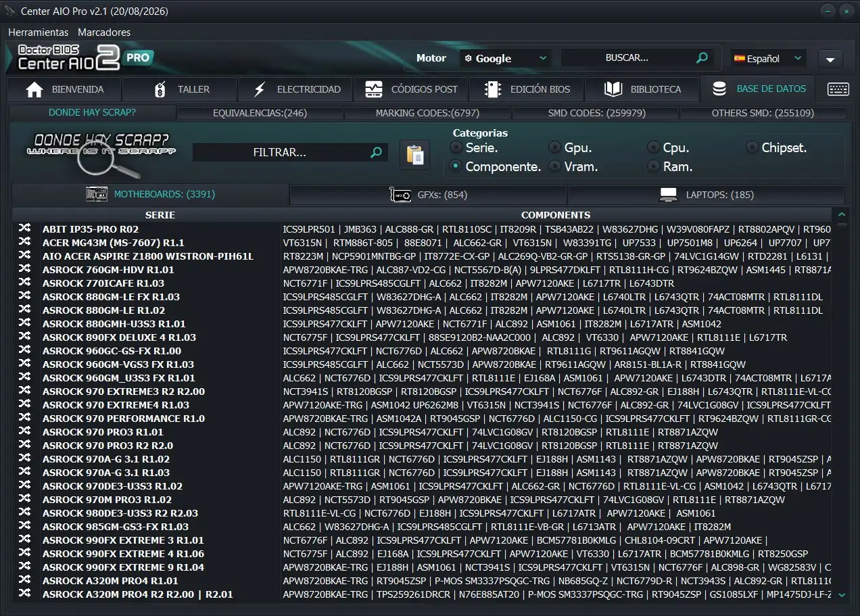Click the shuffle icon beside ASROCK 990FX EXTREME 9 R1.04
This screenshot has height=616, width=860.
click(x=25, y=567)
